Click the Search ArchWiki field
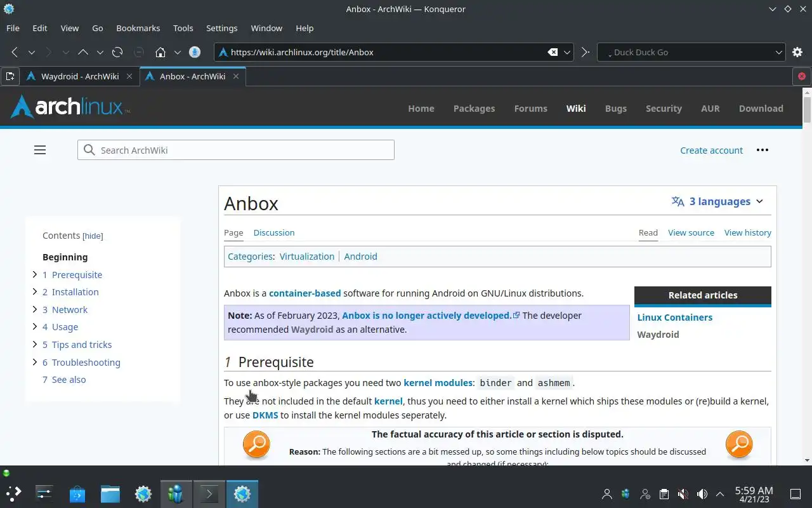812x508 pixels. 236,150
